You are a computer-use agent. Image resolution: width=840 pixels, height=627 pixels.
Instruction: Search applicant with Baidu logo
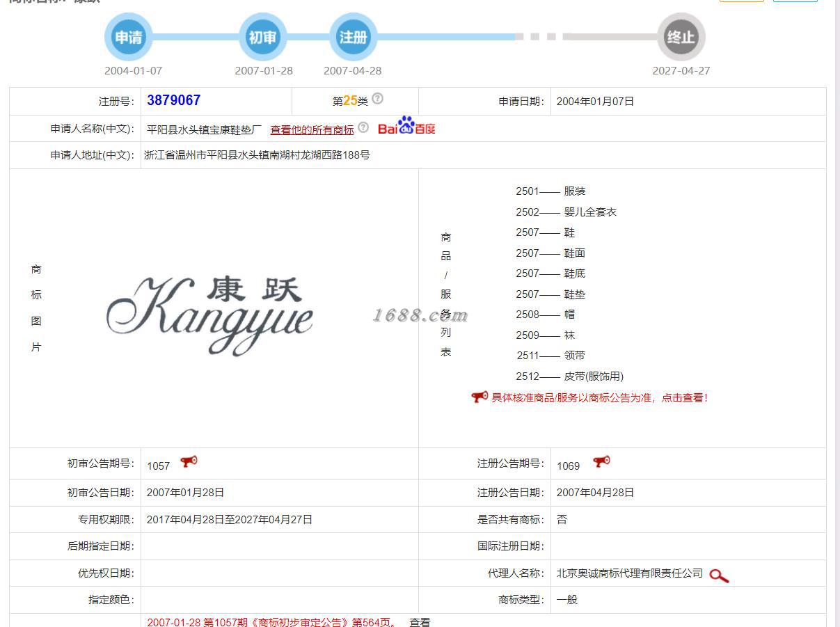coord(406,126)
